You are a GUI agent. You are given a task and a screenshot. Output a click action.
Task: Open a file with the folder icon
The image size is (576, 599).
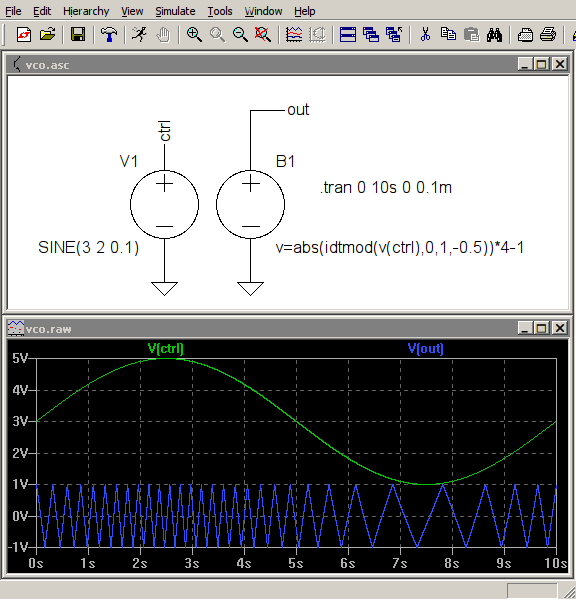point(47,35)
